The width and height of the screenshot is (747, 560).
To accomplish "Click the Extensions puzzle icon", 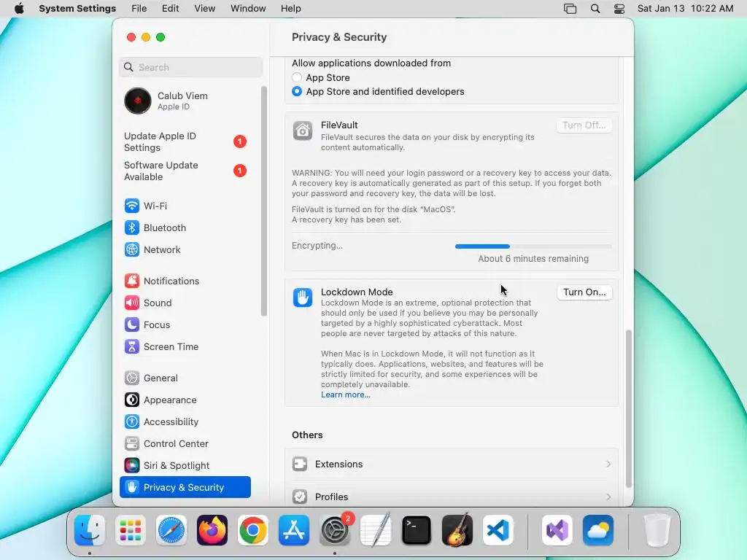I will (300, 464).
